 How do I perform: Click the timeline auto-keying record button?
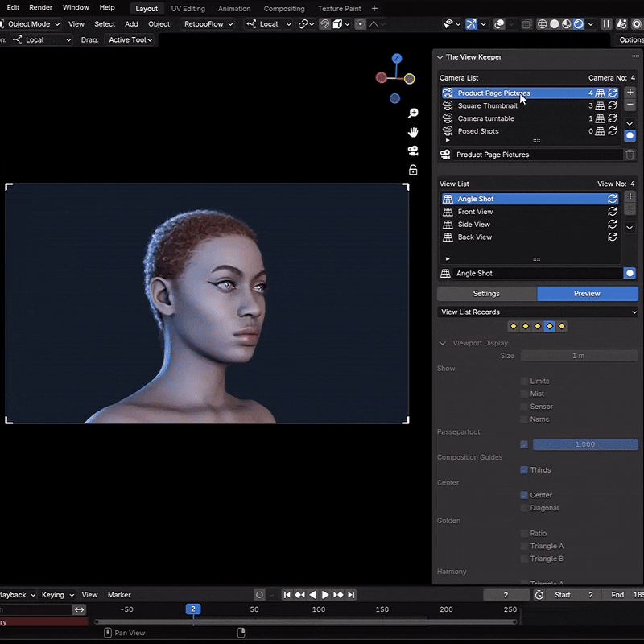[x=259, y=595]
